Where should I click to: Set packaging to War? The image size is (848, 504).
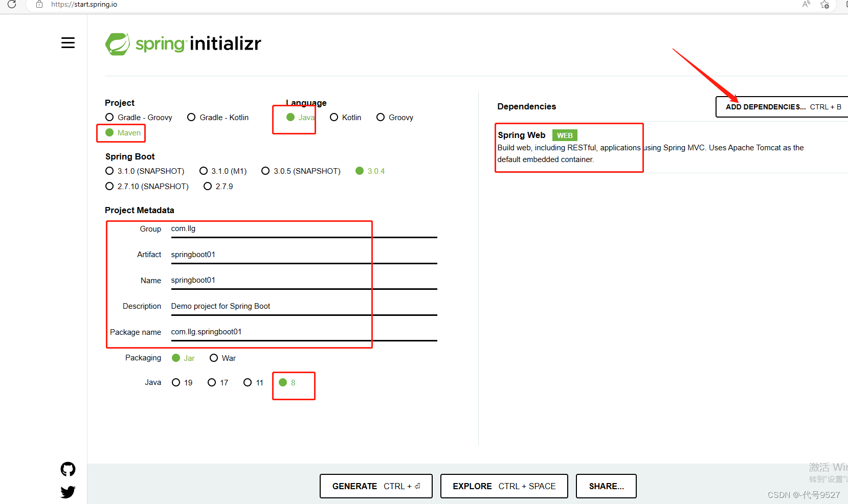(x=222, y=358)
